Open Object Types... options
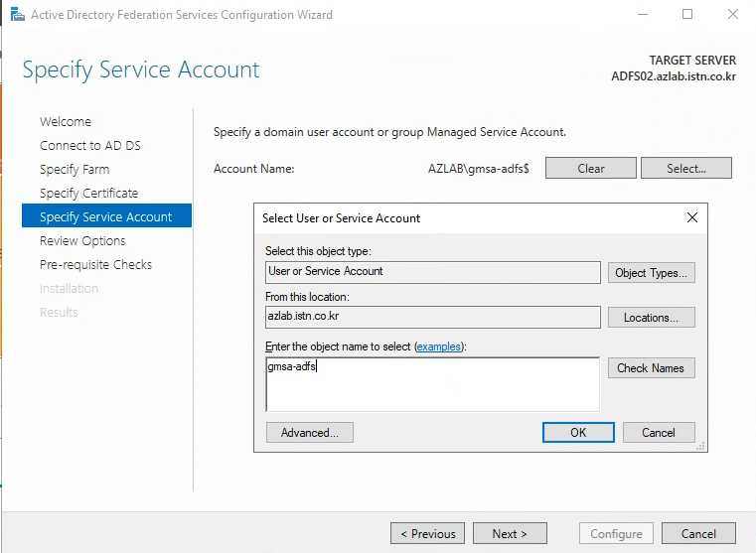This screenshot has width=756, height=553. [651, 273]
